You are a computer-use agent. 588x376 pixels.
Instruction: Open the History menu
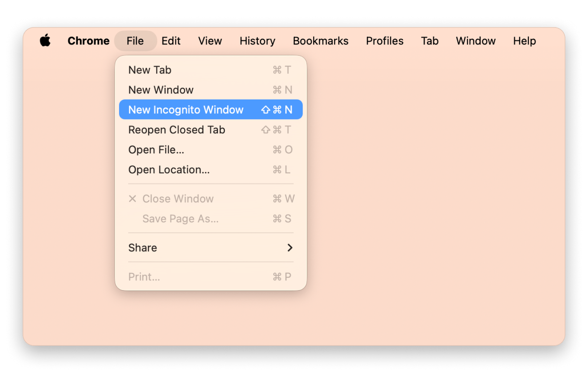(x=257, y=41)
